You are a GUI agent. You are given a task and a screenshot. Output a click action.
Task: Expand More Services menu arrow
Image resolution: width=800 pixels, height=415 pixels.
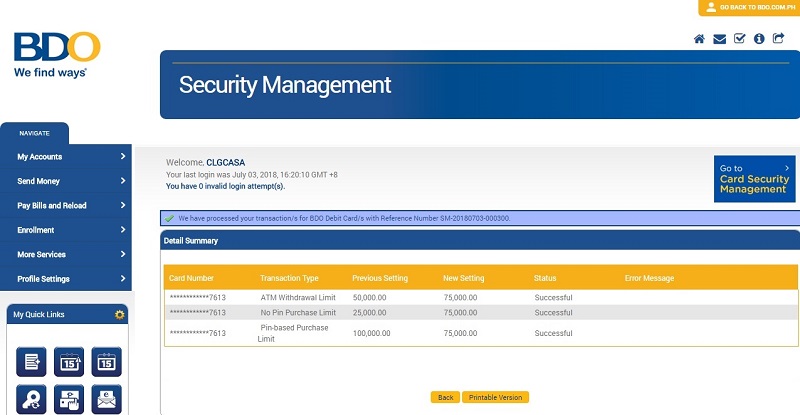click(x=123, y=254)
